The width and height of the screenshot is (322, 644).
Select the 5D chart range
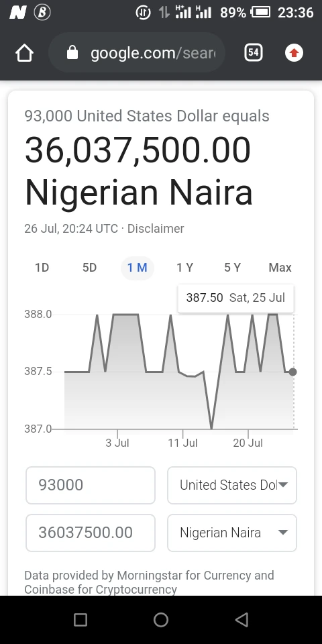(89, 268)
